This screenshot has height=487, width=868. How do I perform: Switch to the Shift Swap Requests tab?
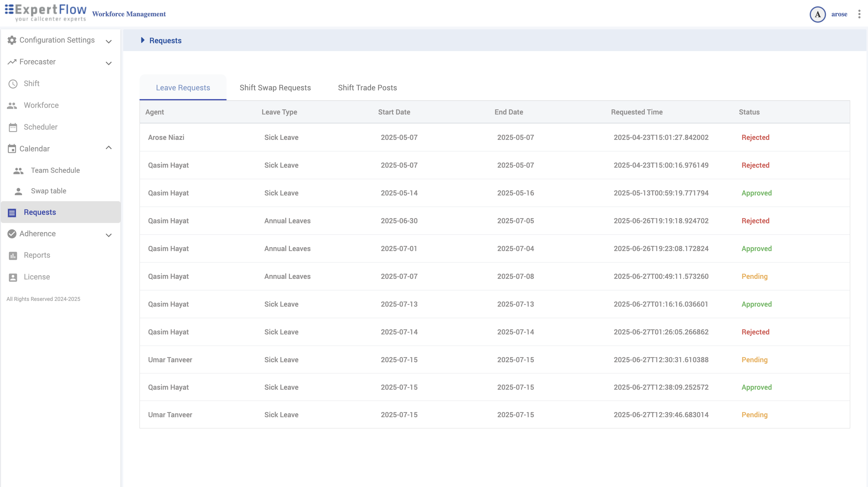275,88
